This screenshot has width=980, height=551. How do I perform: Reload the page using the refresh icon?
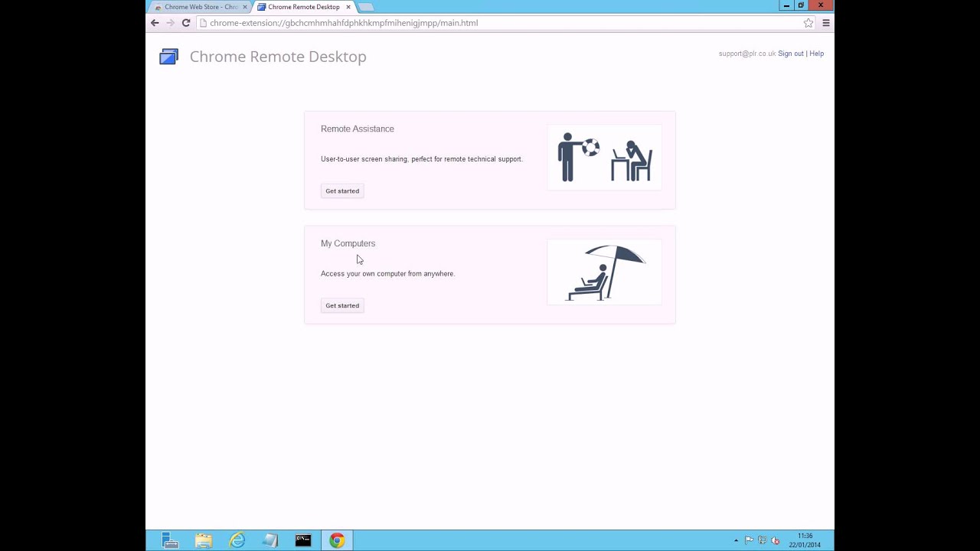(x=186, y=23)
